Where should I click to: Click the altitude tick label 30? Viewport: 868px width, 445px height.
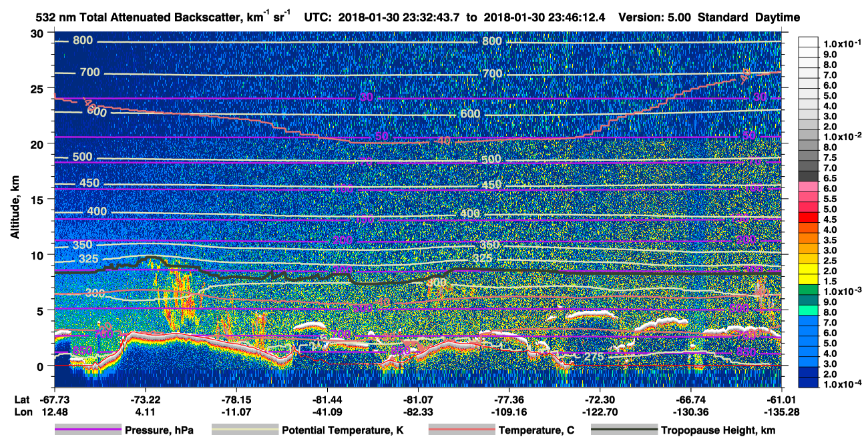click(x=37, y=33)
